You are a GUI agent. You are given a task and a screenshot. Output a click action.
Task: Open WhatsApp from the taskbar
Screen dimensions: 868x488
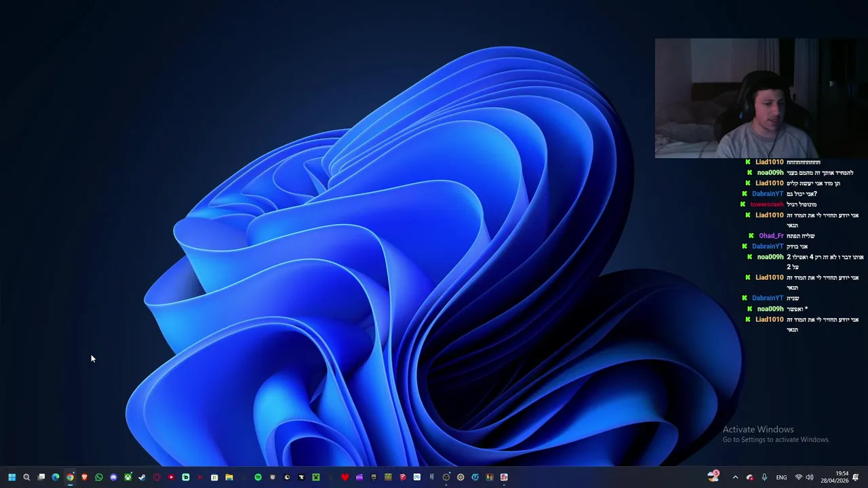(99, 477)
